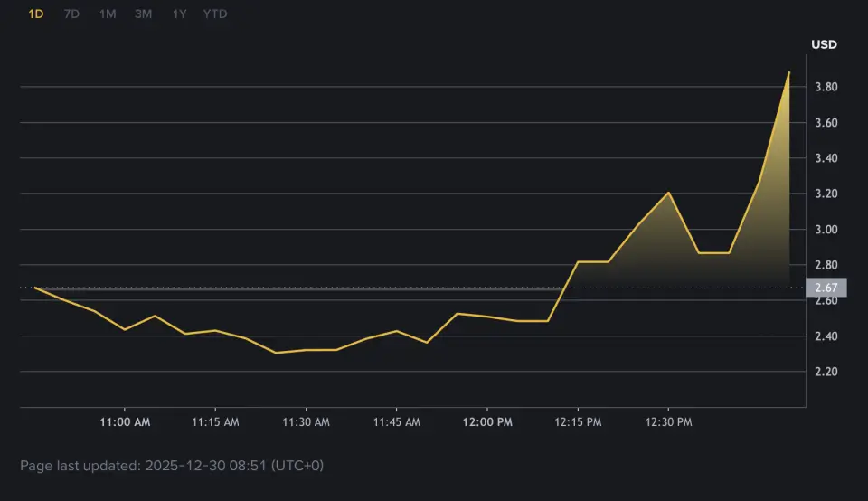The width and height of the screenshot is (868, 501).
Task: Click the 12:00 PM time axis label
Action: (487, 421)
